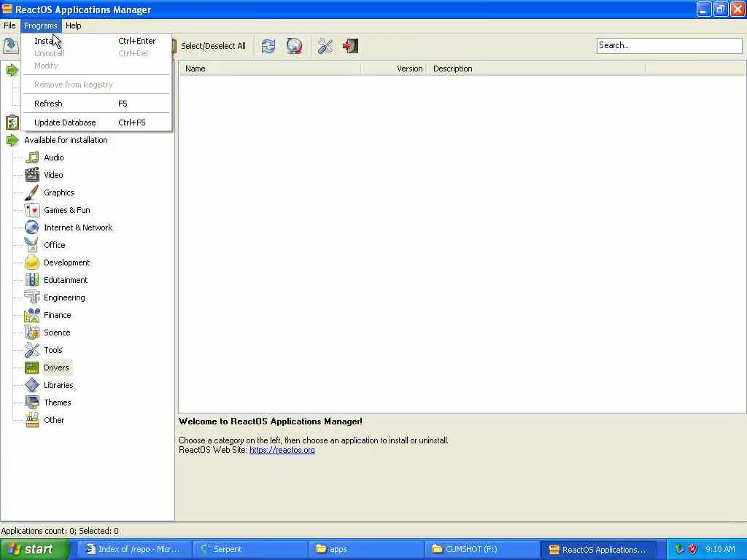Sort list by Name column header

click(270, 69)
